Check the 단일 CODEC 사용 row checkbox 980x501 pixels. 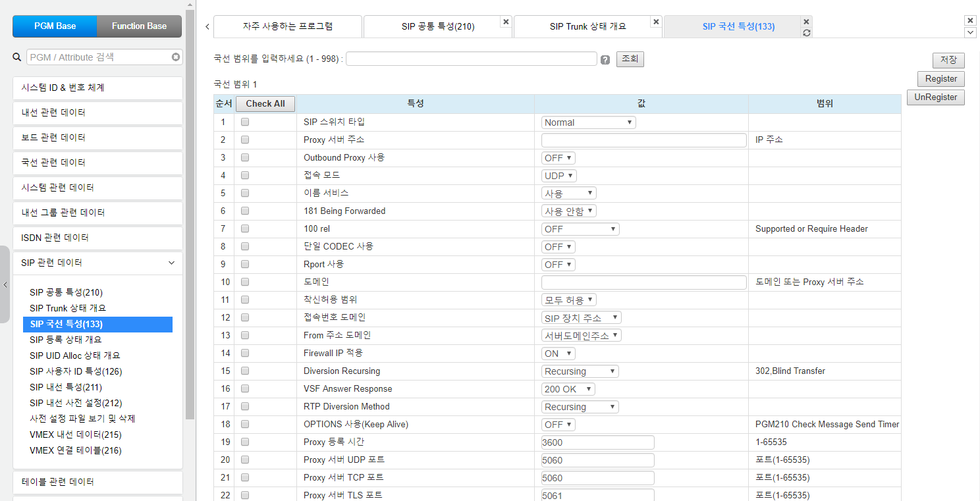[x=245, y=246]
